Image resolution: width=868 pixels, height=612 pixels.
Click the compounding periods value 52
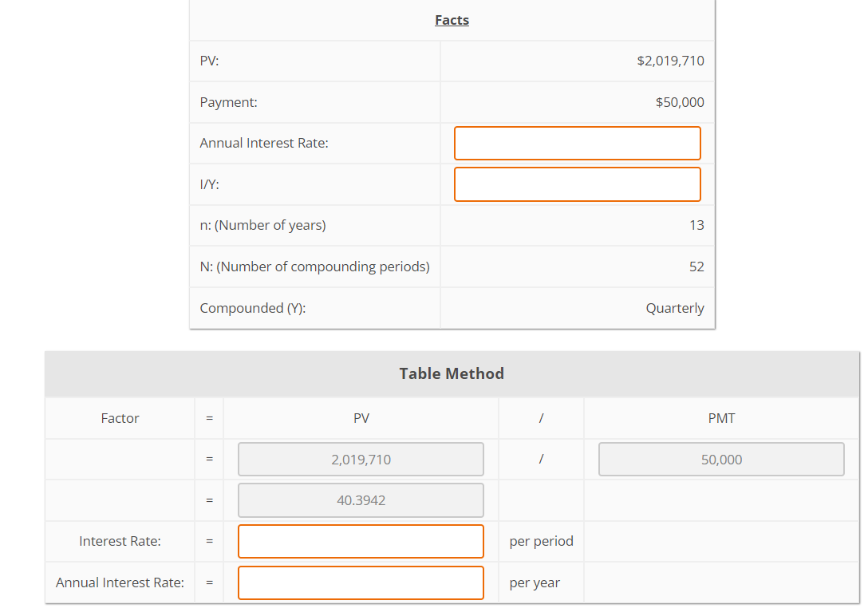696,267
